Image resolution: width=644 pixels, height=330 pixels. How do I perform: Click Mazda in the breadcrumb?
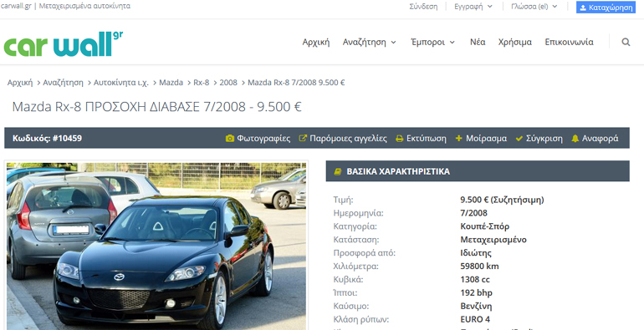tap(171, 83)
